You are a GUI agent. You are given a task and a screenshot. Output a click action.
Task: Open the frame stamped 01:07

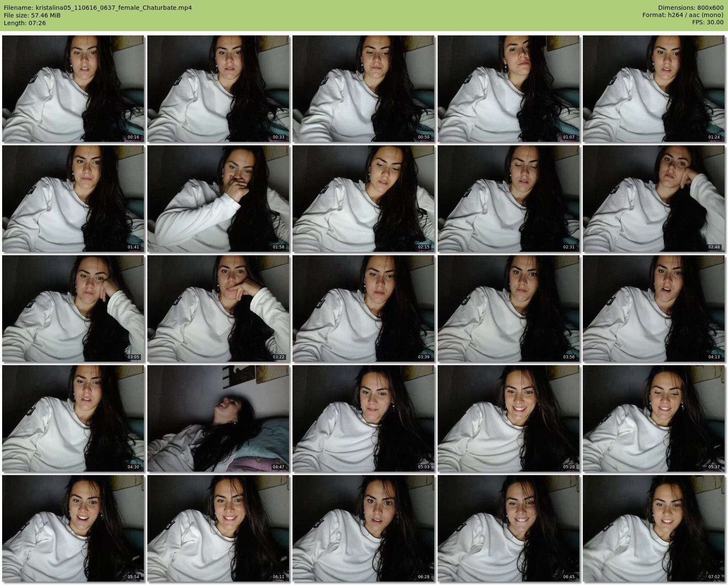coord(509,88)
